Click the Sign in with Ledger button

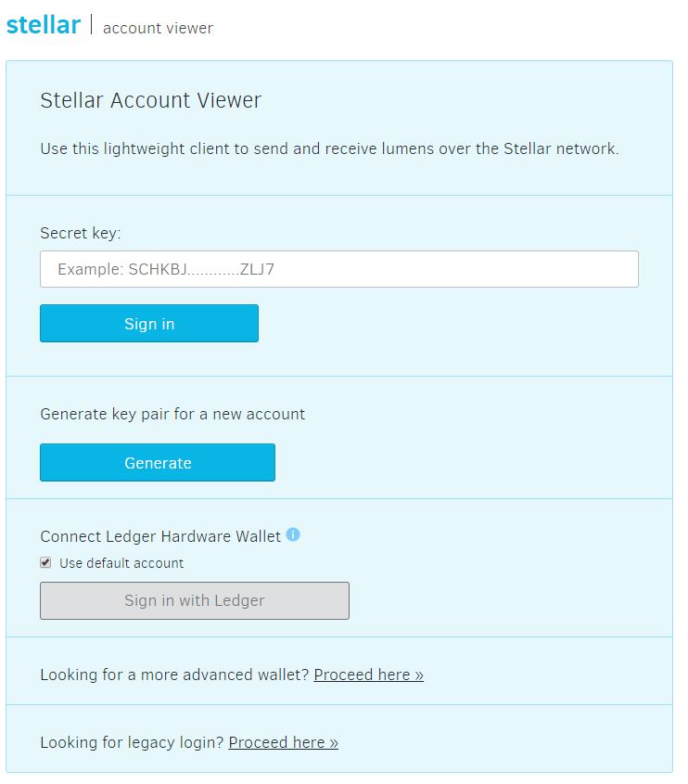195,600
